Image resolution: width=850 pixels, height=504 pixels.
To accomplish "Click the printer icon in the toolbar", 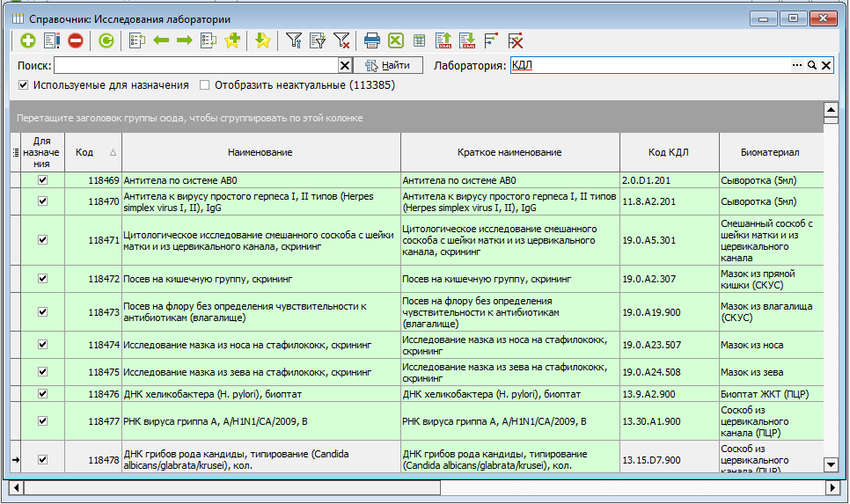I will tap(372, 40).
